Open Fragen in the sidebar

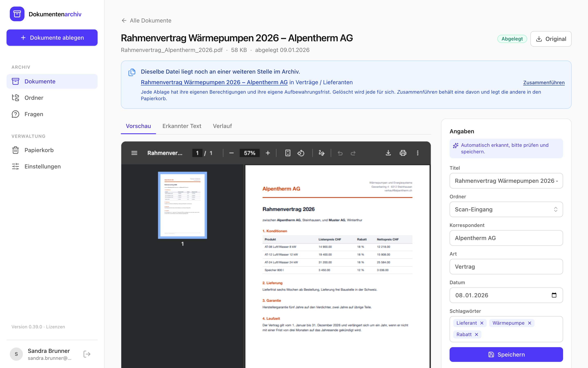click(52, 114)
